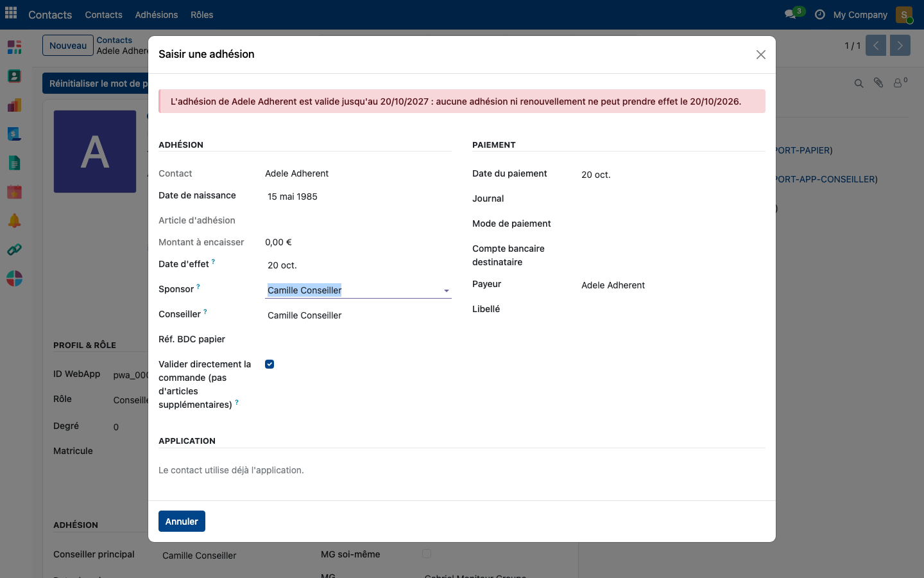Expand the Sponsor dropdown arrow

pos(447,291)
